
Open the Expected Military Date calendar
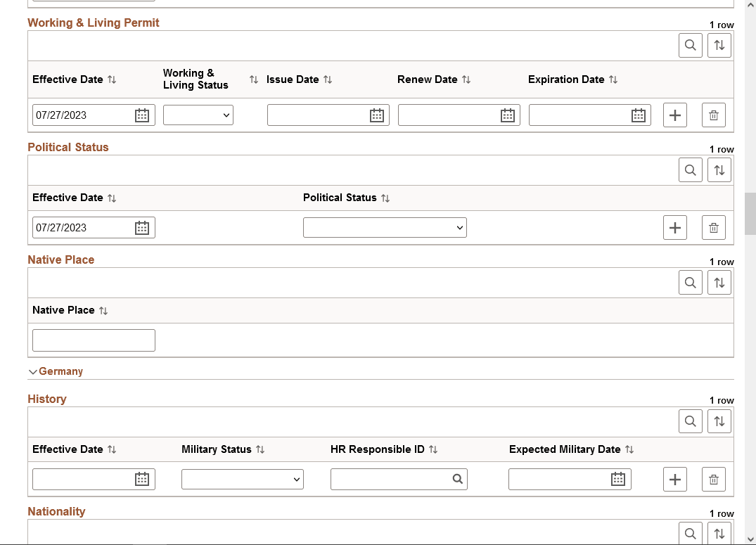pos(617,479)
